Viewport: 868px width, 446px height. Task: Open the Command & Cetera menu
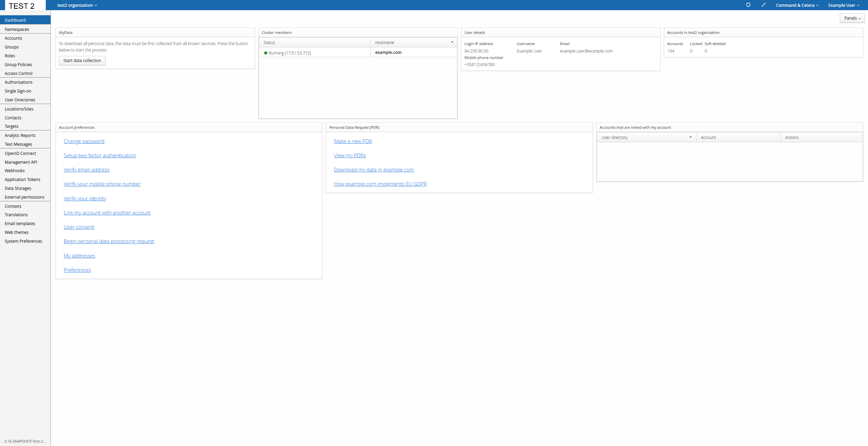pyautogui.click(x=797, y=5)
